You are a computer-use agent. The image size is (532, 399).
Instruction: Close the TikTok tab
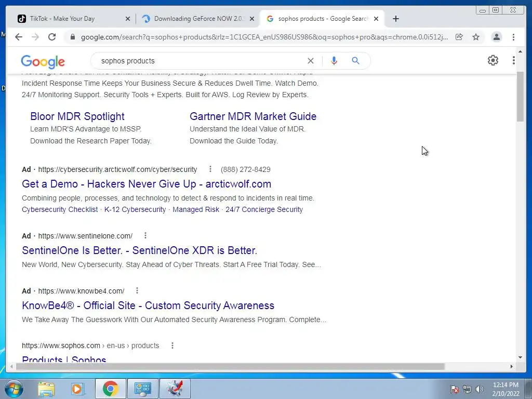tap(128, 19)
